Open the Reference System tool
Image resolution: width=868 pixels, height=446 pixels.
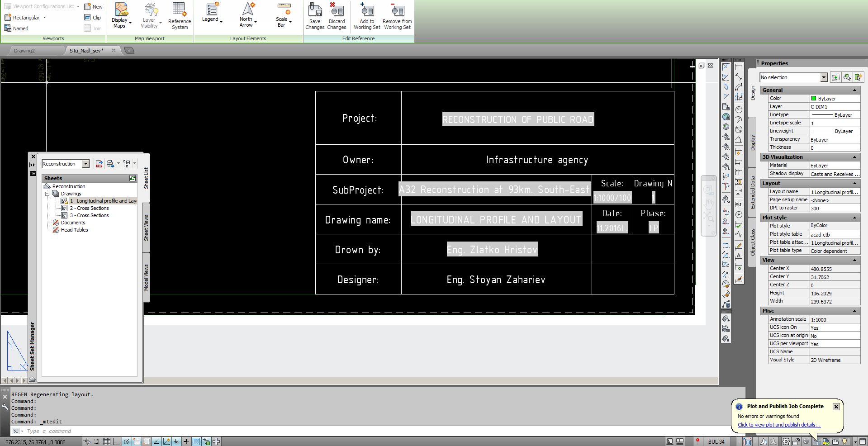point(180,16)
